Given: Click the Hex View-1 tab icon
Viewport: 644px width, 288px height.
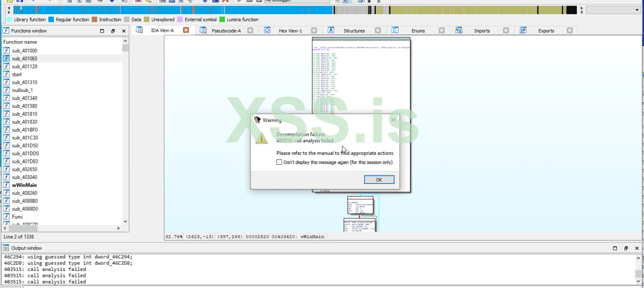Looking at the screenshot, I should pyautogui.click(x=267, y=30).
